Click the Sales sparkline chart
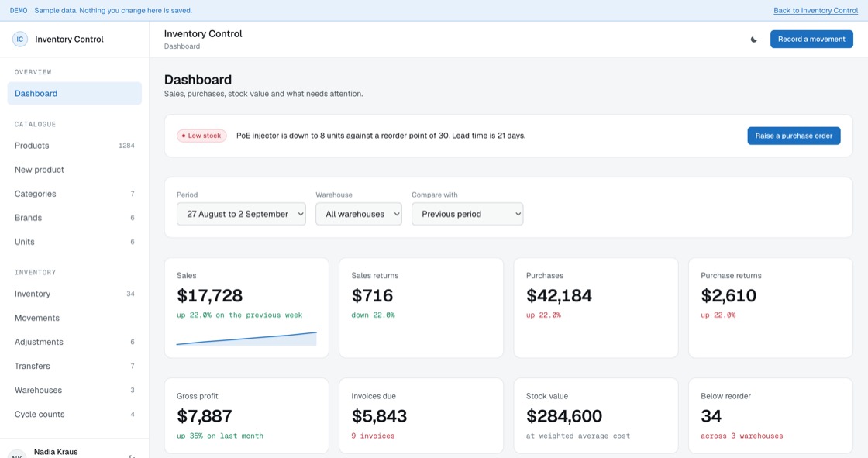 [x=246, y=339]
